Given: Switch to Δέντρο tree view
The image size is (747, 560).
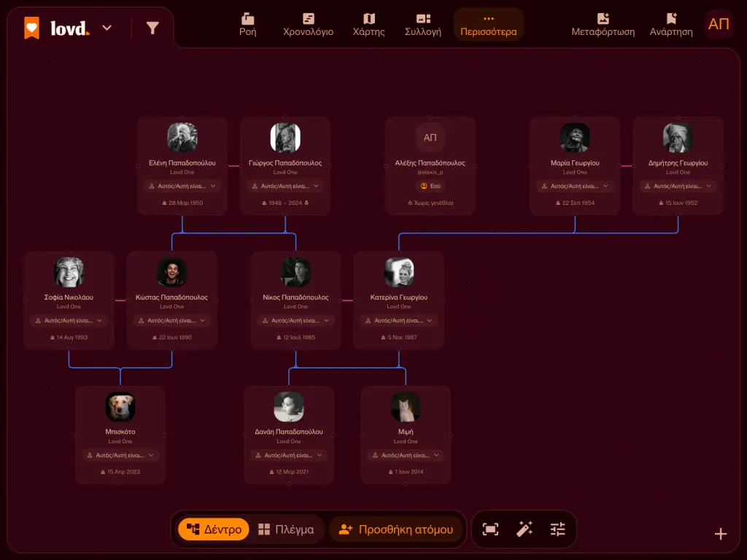Looking at the screenshot, I should [214, 529].
